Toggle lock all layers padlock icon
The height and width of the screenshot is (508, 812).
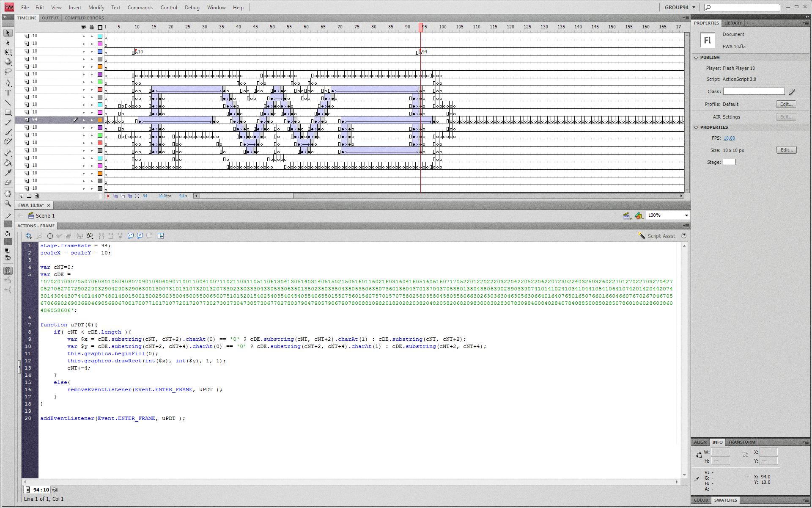tap(91, 27)
